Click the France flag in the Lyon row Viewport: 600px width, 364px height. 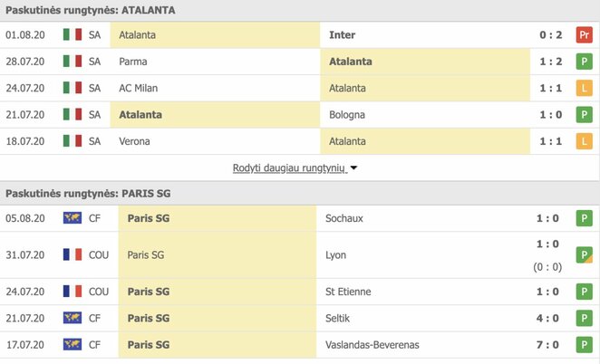73,255
